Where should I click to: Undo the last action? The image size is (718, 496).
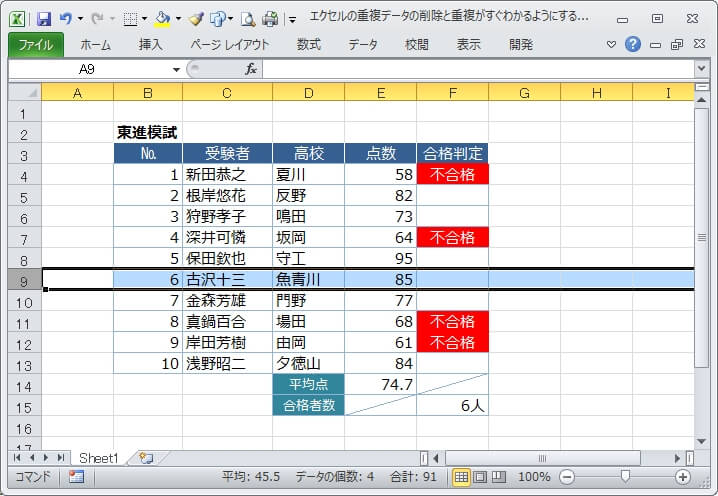click(66, 18)
